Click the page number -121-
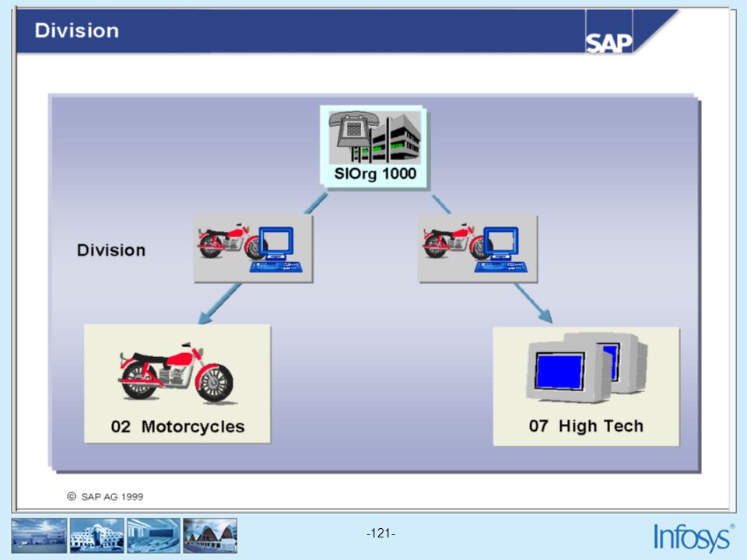This screenshot has height=560, width=747. coord(381,533)
